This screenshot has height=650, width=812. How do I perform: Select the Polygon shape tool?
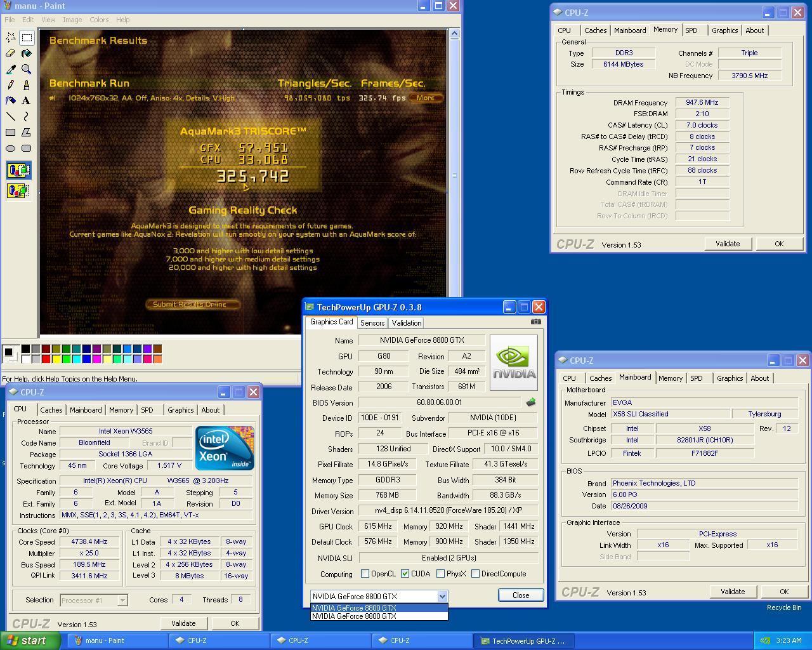(x=27, y=133)
